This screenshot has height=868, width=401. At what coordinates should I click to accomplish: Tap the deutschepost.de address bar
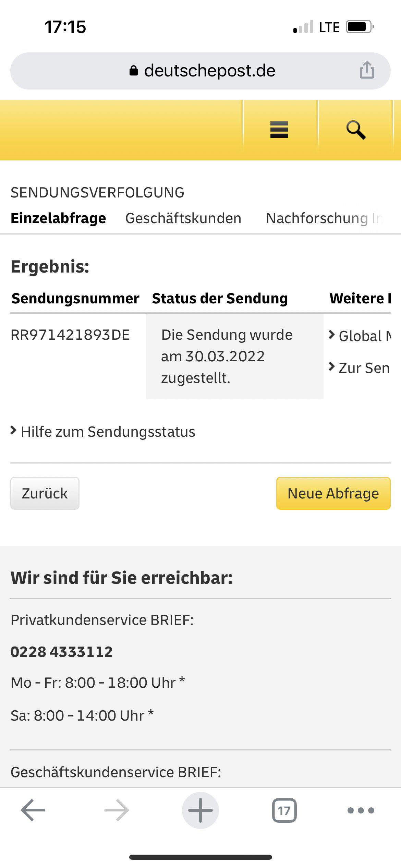200,71
